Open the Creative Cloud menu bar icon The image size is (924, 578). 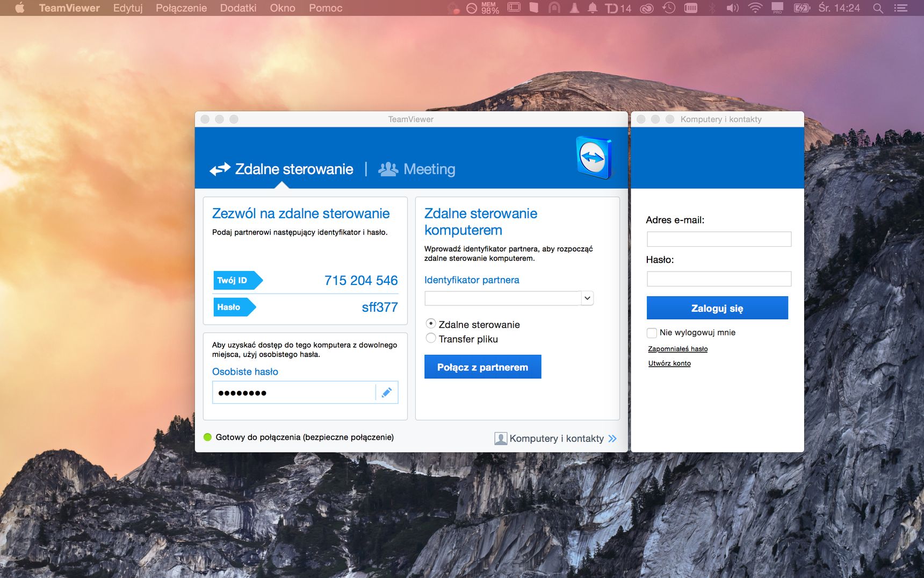647,8
